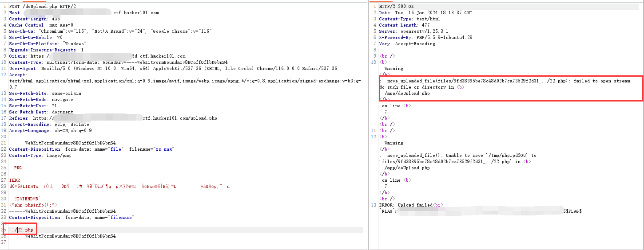Click the Sec-Fetch-Mode: navigate header
The height and width of the screenshot is (250, 644).
pyautogui.click(x=41, y=100)
